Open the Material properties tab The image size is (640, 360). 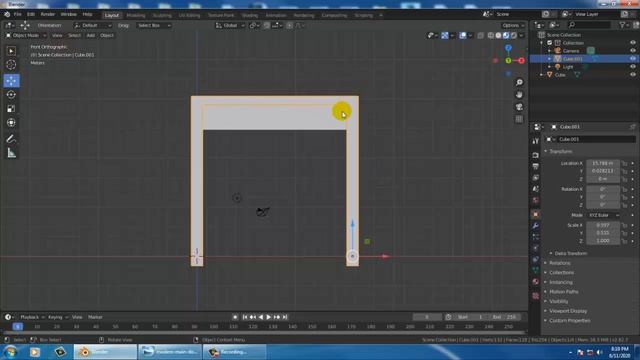click(x=536, y=282)
